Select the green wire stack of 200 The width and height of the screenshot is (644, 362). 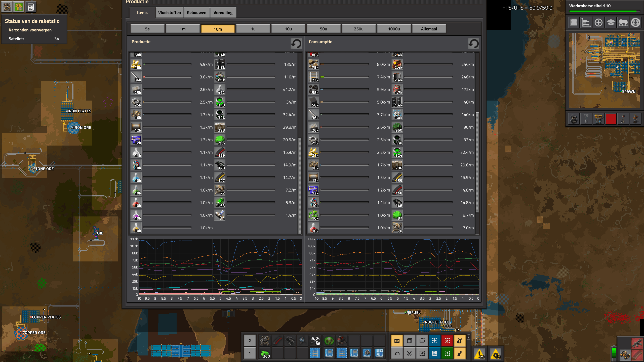point(265,353)
